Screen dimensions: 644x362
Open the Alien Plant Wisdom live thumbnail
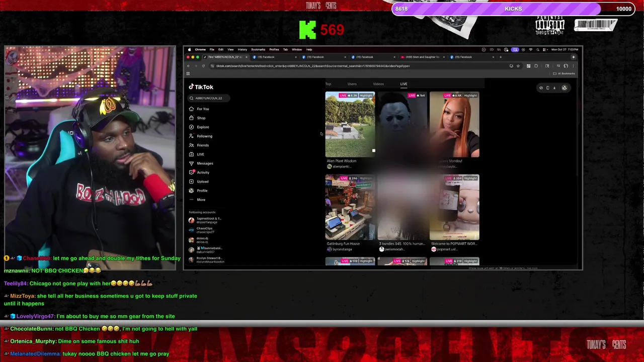(x=350, y=125)
